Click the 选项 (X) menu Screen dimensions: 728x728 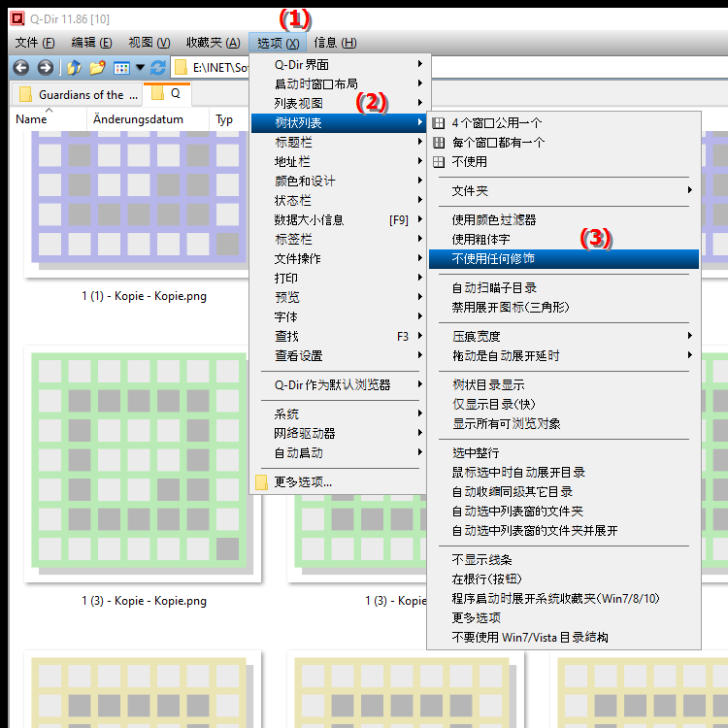(278, 43)
